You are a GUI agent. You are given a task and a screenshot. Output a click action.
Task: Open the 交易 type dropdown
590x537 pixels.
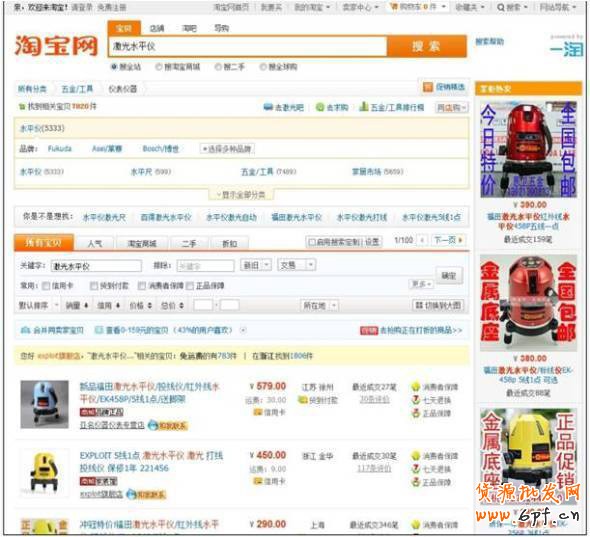point(297,265)
